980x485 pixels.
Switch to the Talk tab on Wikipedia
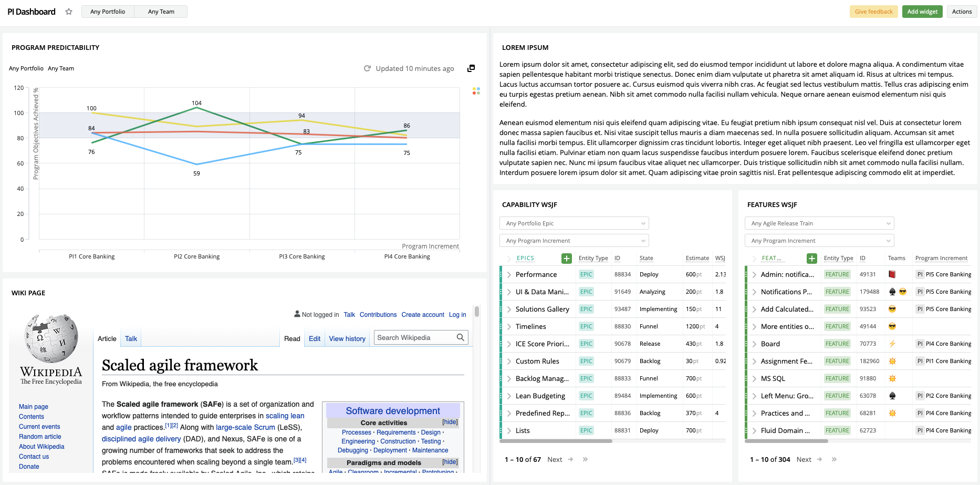pyautogui.click(x=130, y=338)
